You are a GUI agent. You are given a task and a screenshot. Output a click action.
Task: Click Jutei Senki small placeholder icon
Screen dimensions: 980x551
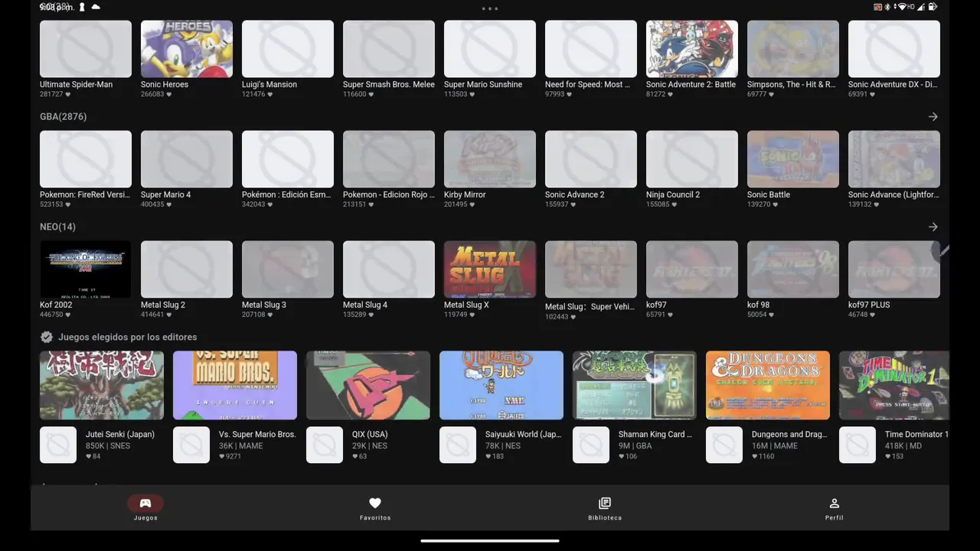58,445
